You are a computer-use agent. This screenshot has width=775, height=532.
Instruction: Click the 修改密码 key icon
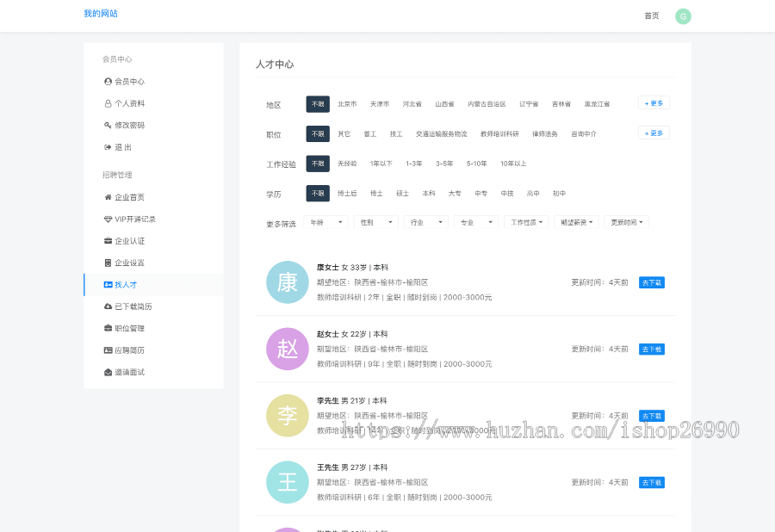108,125
